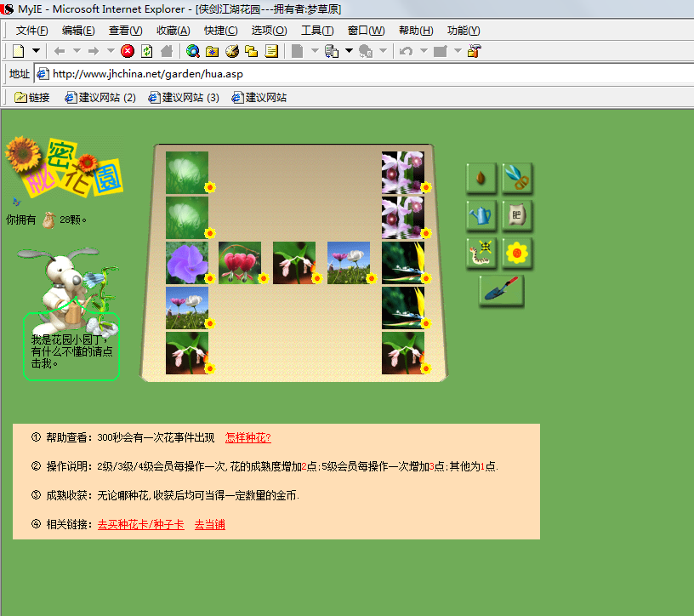Refresh the page using green arrows icon
Screen dimensions: 694x616
[x=147, y=51]
